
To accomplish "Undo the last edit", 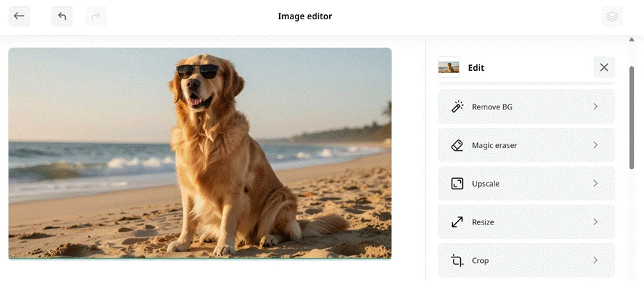I will (x=62, y=16).
